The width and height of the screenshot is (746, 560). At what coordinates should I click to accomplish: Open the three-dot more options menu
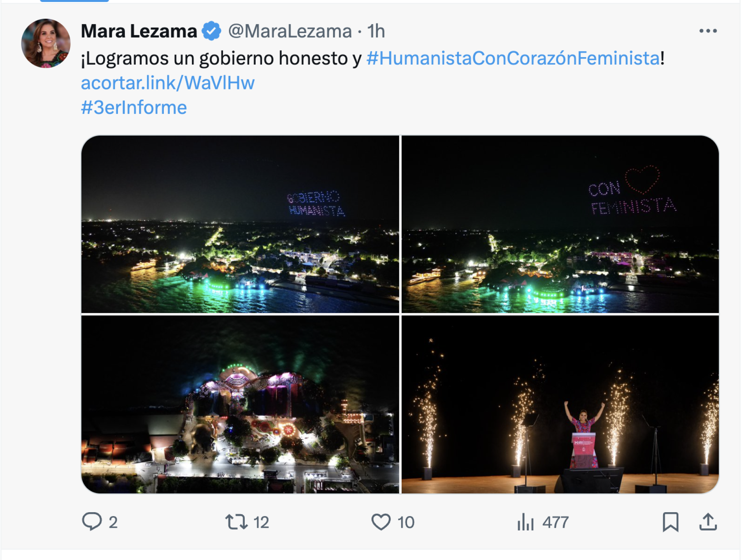click(x=708, y=31)
